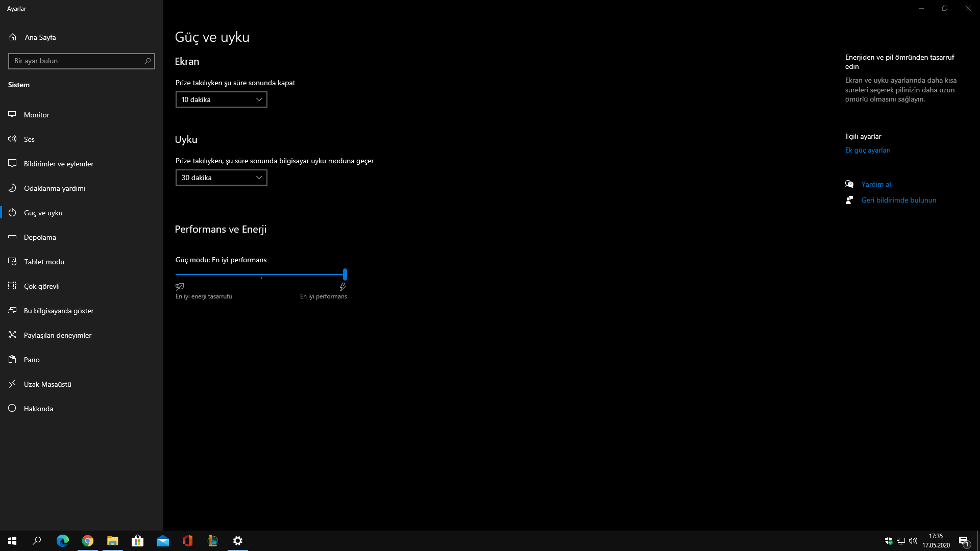This screenshot has width=980, height=551.
Task: Expand the screen-off time dropdown (10 dakika)
Action: pyautogui.click(x=221, y=99)
